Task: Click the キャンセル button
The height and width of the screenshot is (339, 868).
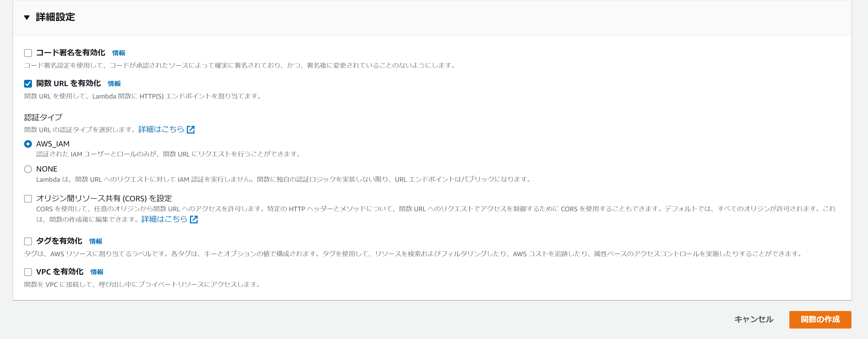Action: pyautogui.click(x=753, y=320)
